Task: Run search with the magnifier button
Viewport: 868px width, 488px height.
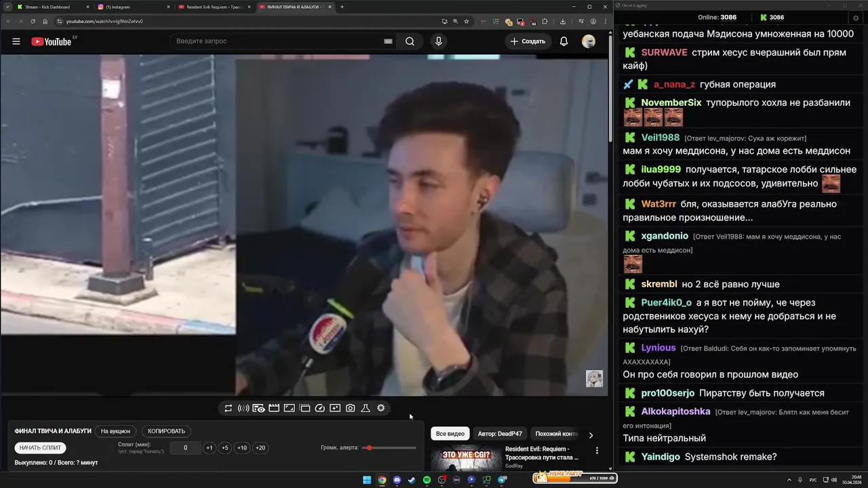Action: 410,41
